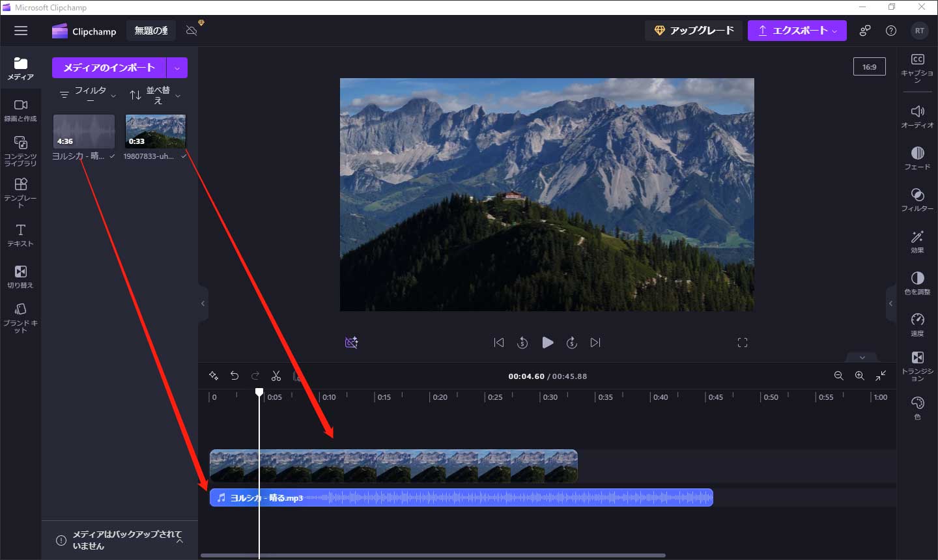938x560 pixels.
Task: Open the RT account avatar
Action: point(919,31)
